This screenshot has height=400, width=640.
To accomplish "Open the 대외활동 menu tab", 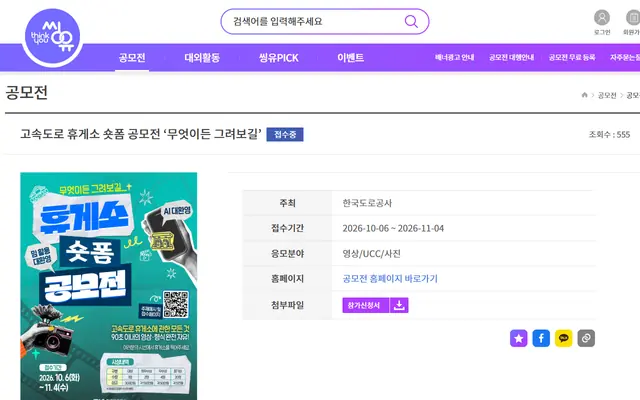I will click(x=202, y=58).
